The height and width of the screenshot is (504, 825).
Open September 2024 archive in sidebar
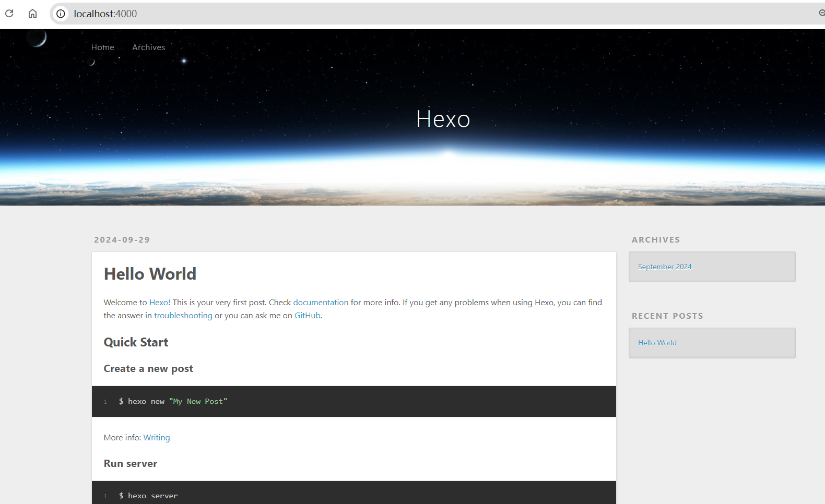[x=665, y=267]
